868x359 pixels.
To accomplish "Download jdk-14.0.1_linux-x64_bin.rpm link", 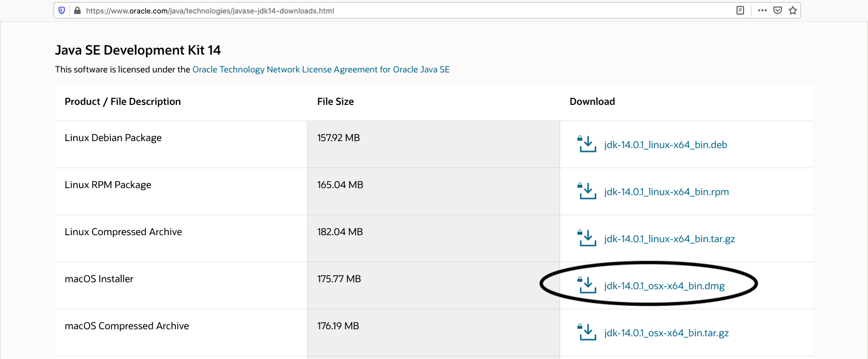I will (666, 192).
